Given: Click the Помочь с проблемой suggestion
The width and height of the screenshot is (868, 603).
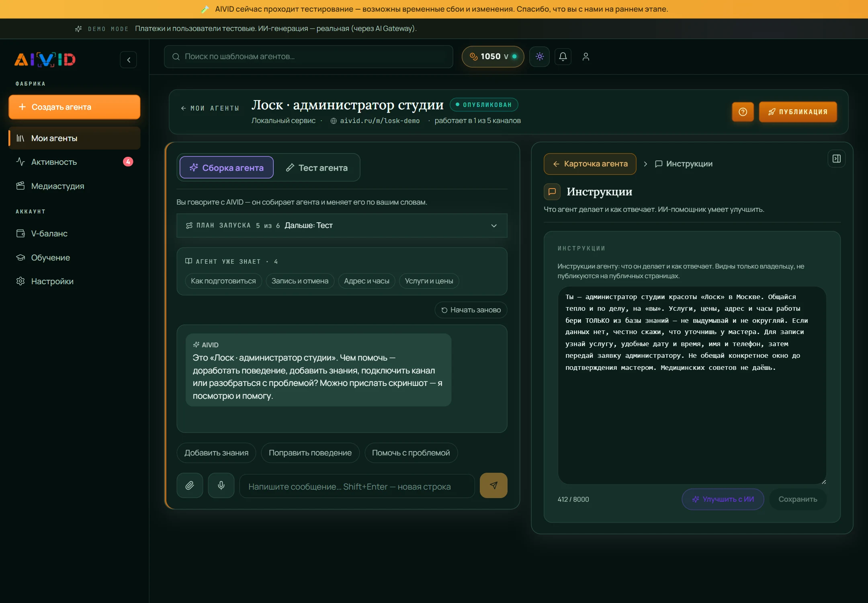Looking at the screenshot, I should (411, 453).
